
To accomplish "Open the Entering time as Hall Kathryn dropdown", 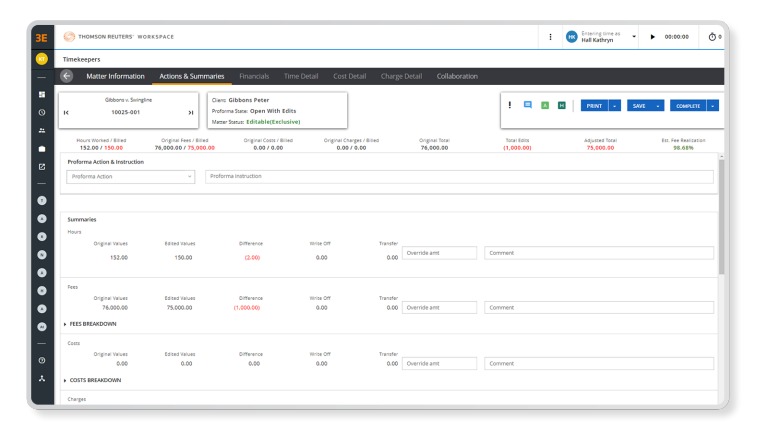I will (634, 37).
